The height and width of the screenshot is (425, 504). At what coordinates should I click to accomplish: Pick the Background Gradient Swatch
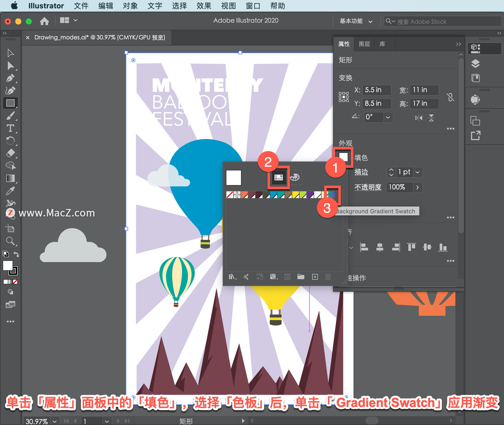tap(332, 195)
